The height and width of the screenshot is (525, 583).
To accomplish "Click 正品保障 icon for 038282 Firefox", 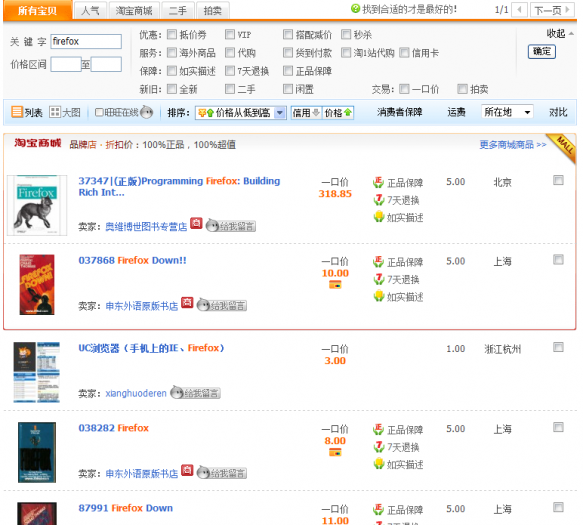I will pos(378,429).
